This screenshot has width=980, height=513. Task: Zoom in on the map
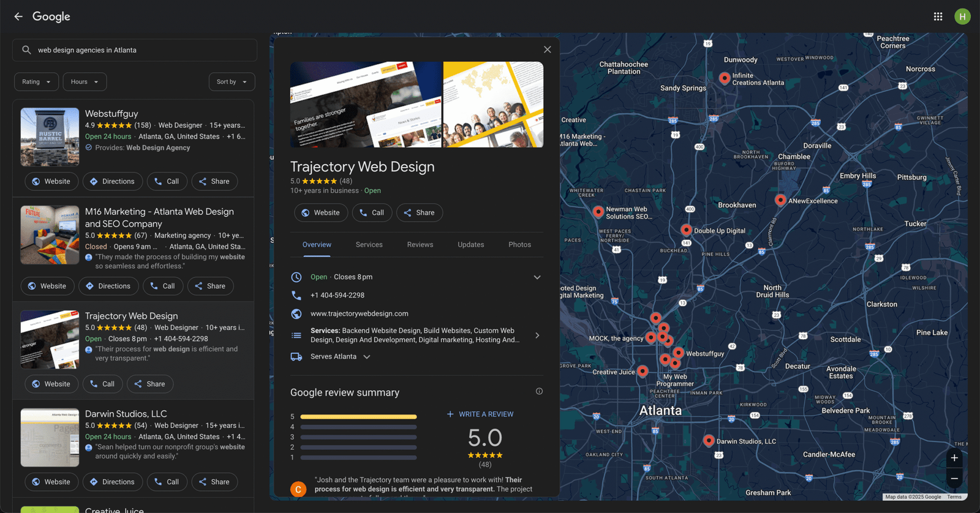954,458
